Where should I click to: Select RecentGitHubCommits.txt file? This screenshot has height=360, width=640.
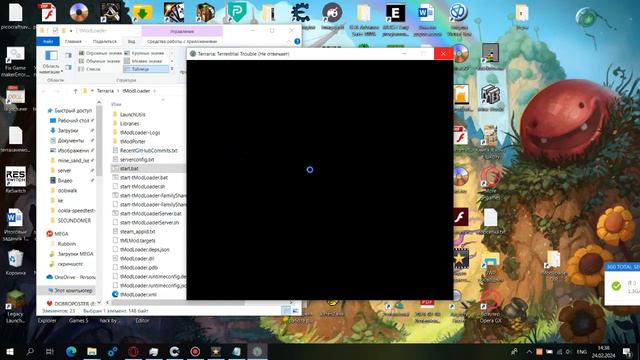(x=145, y=151)
